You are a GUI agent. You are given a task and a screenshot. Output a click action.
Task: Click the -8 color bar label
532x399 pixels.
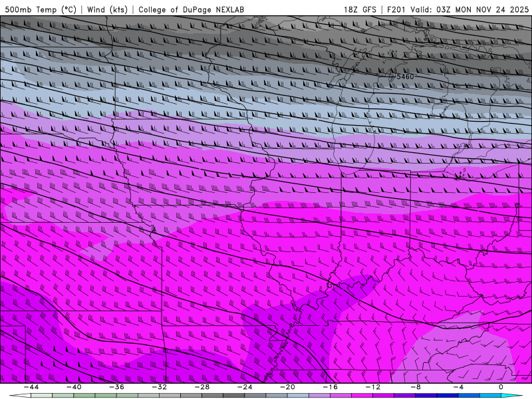coord(416,387)
